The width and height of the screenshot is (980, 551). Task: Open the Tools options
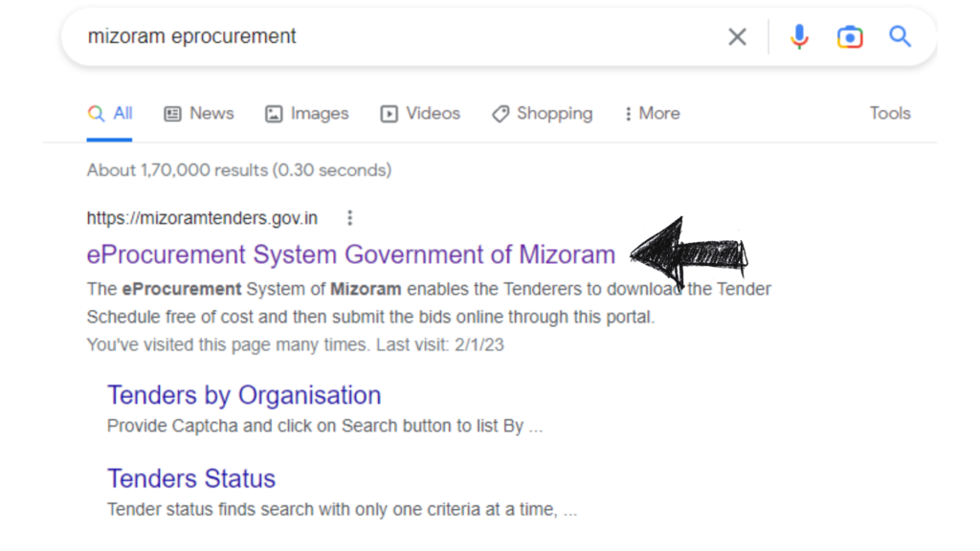pyautogui.click(x=889, y=113)
